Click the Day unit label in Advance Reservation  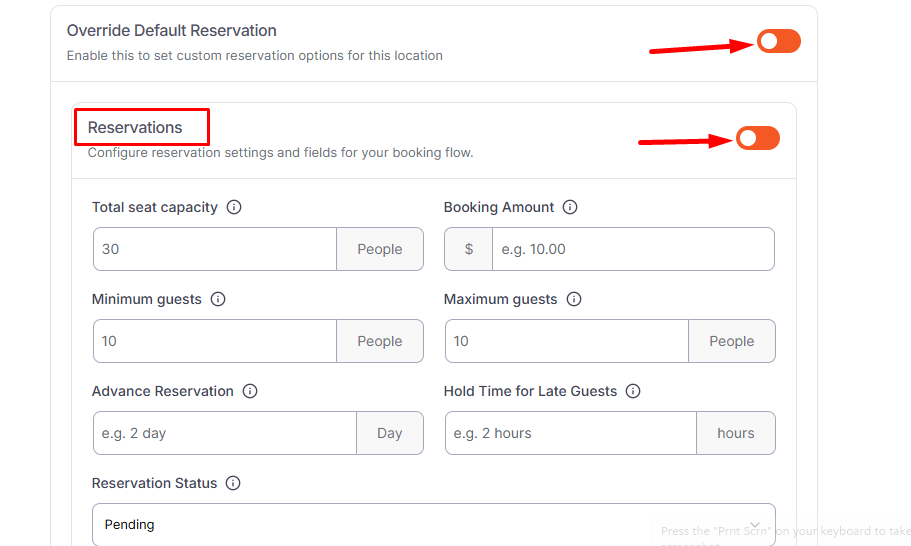(x=389, y=433)
